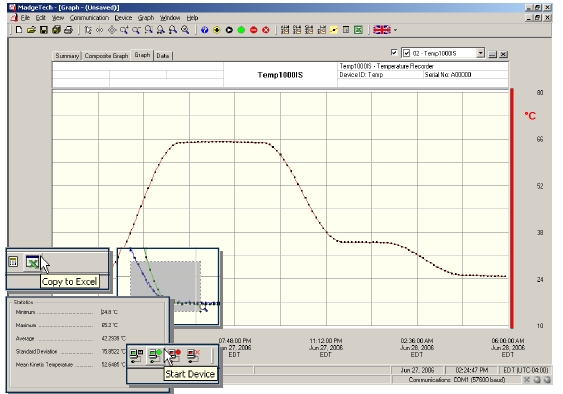Open the 02 - Temp1000IS device dropdown
563x394 pixels.
[x=480, y=53]
